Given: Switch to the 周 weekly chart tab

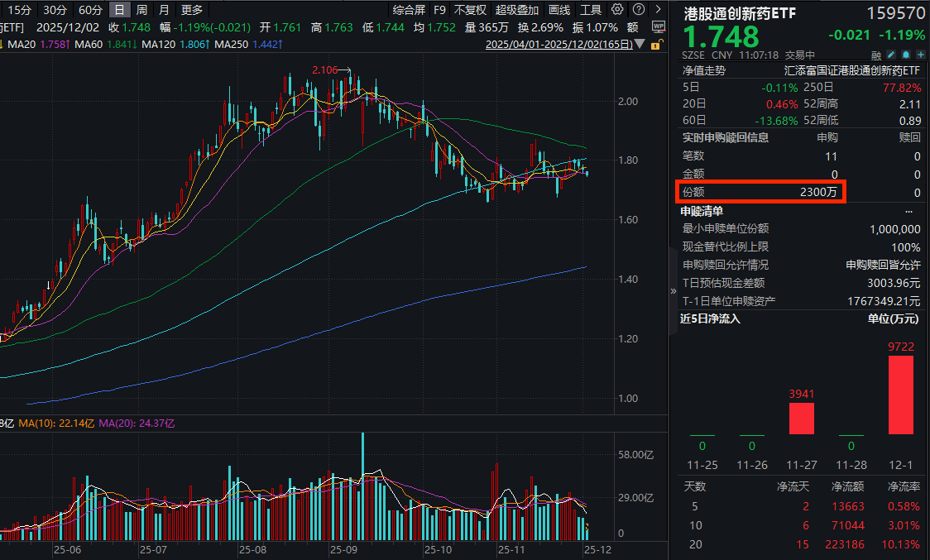Looking at the screenshot, I should (x=139, y=9).
